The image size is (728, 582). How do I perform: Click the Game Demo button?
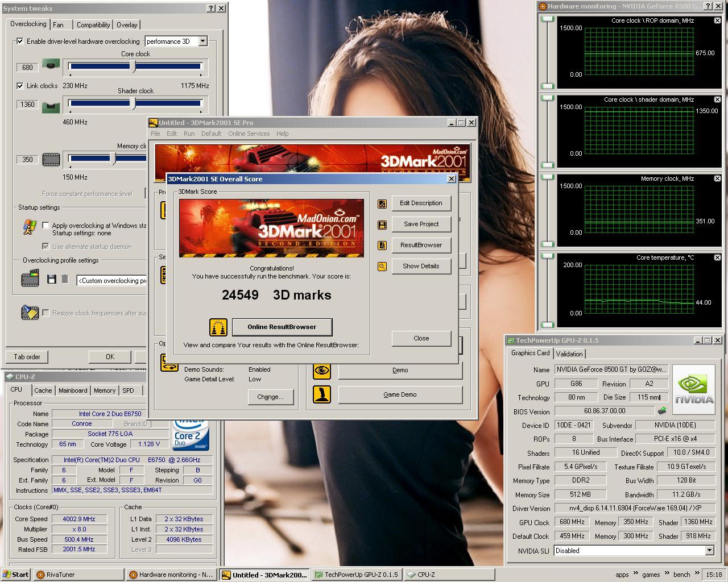point(400,394)
